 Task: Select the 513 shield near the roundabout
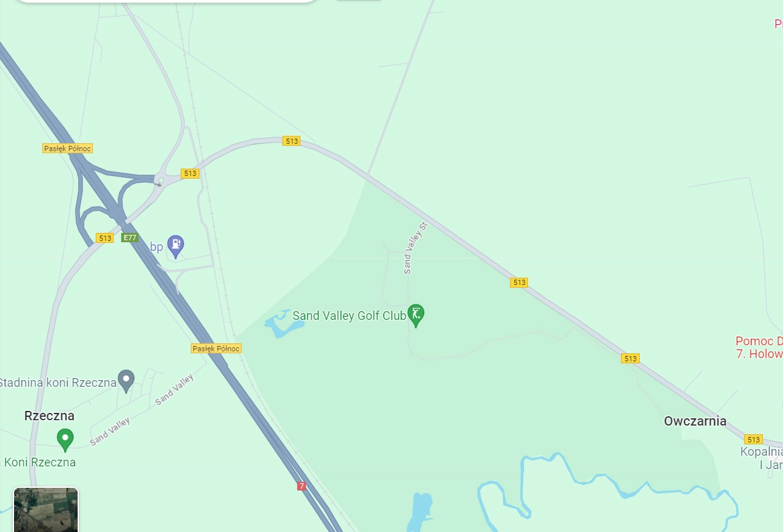190,173
